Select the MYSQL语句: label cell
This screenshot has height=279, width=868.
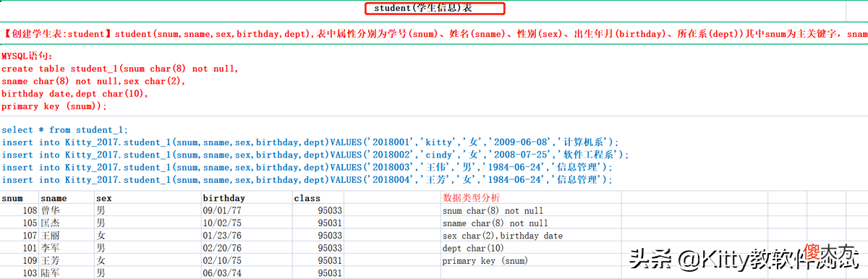27,56
